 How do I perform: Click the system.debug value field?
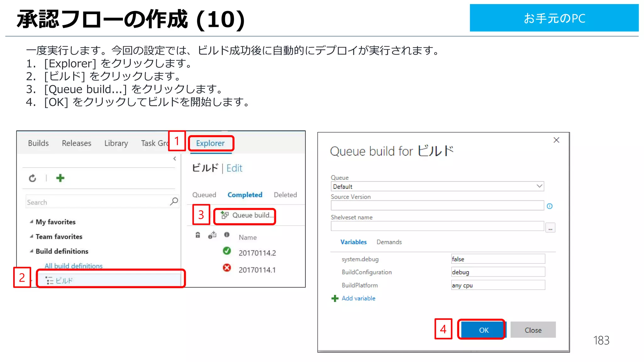coord(498,259)
